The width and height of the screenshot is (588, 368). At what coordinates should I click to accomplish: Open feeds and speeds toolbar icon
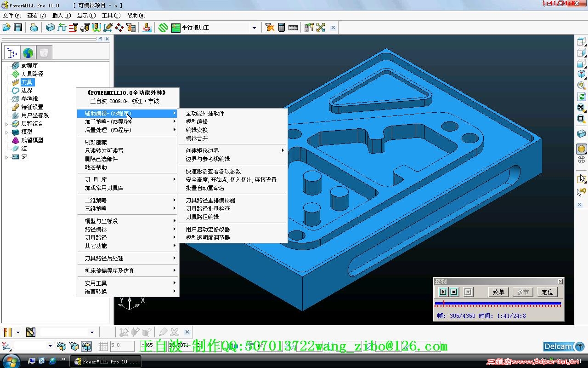62,28
